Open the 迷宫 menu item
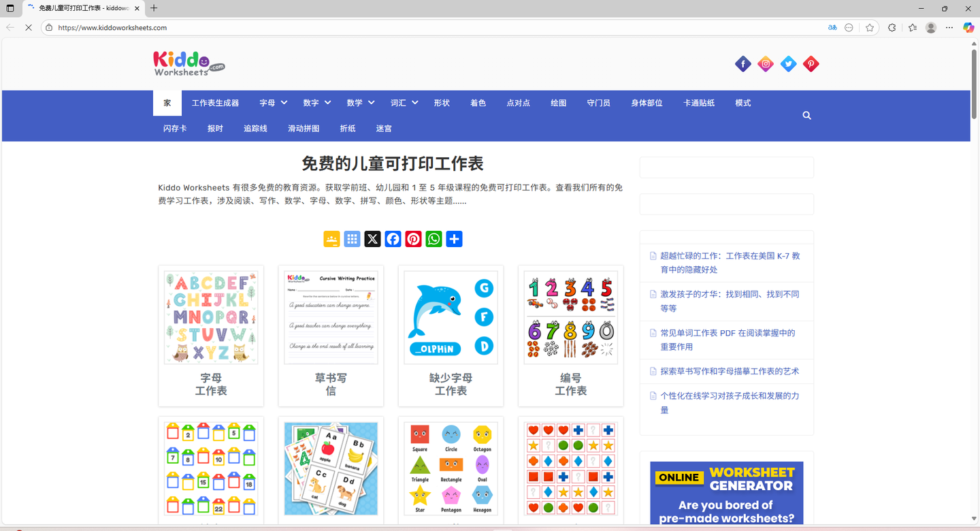 pyautogui.click(x=384, y=128)
